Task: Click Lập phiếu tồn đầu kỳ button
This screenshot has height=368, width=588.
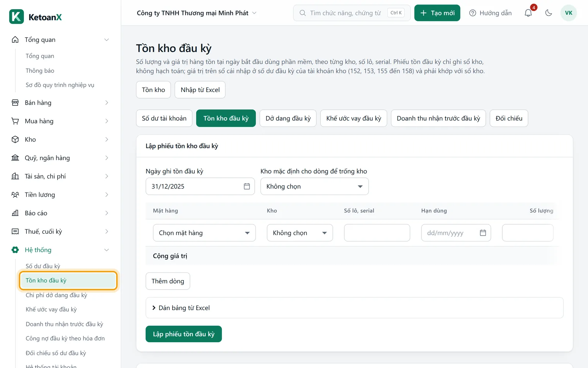Action: click(184, 334)
